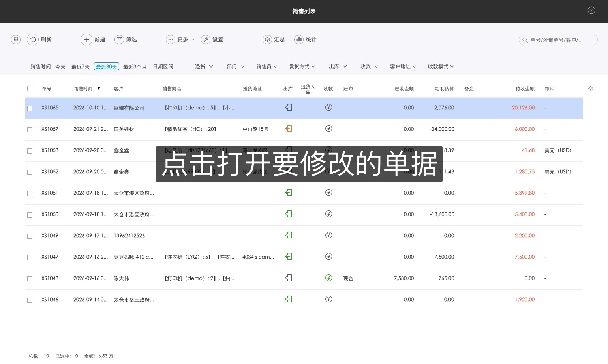
Task: Click the 出库 icon for order XS1048
Action: point(289,278)
